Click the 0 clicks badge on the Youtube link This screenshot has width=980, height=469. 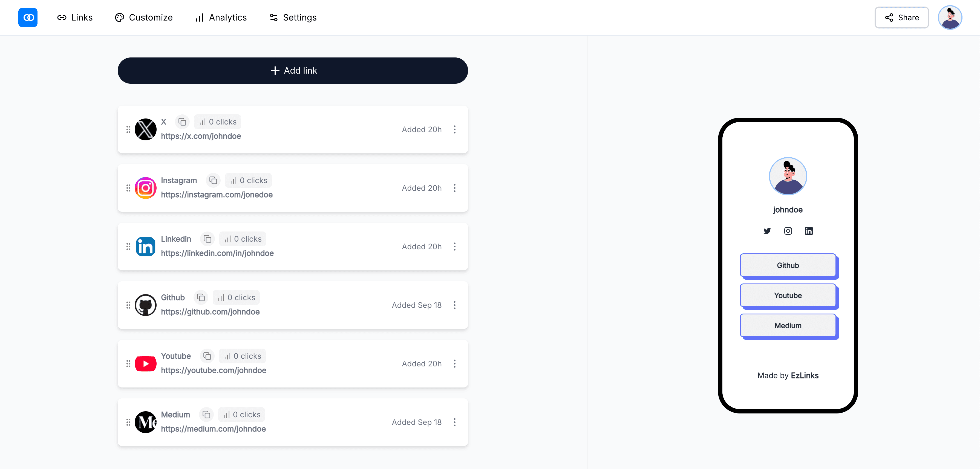coord(242,356)
